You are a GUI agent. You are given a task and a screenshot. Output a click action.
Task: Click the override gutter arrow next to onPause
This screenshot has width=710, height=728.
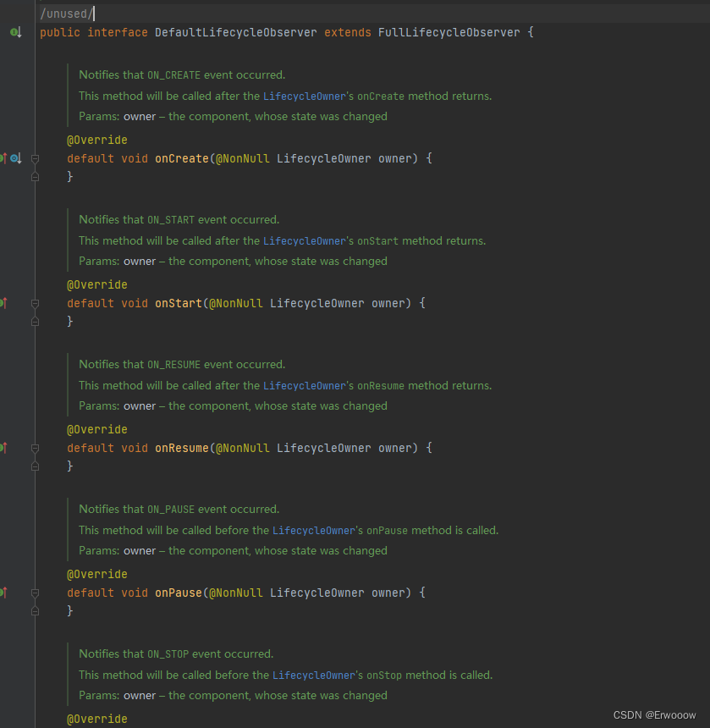click(x=4, y=593)
